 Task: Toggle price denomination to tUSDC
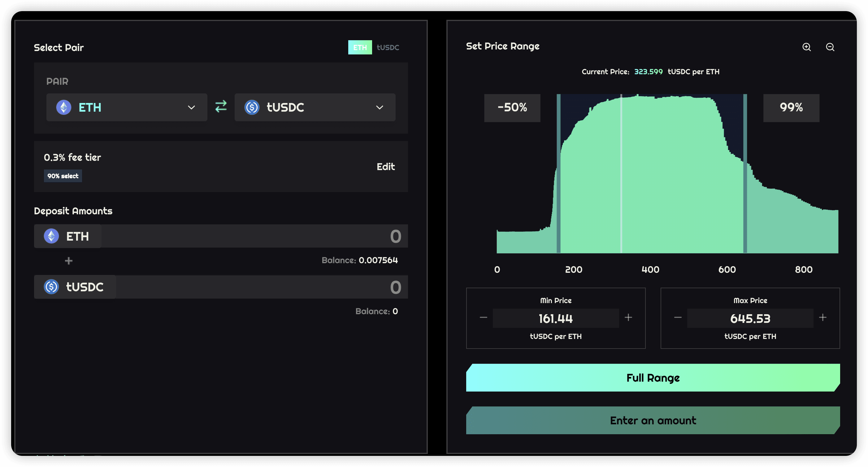(388, 48)
